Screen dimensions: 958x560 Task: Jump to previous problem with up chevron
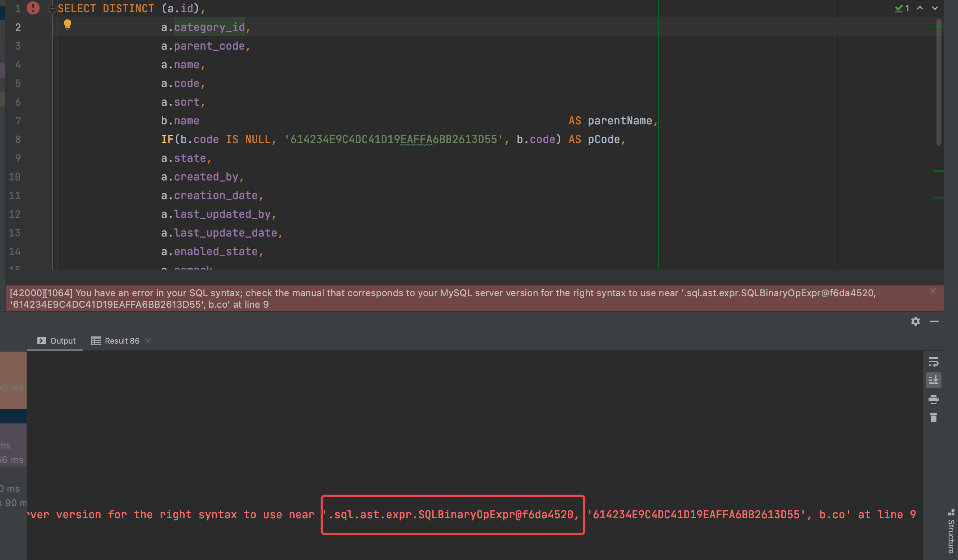(919, 8)
